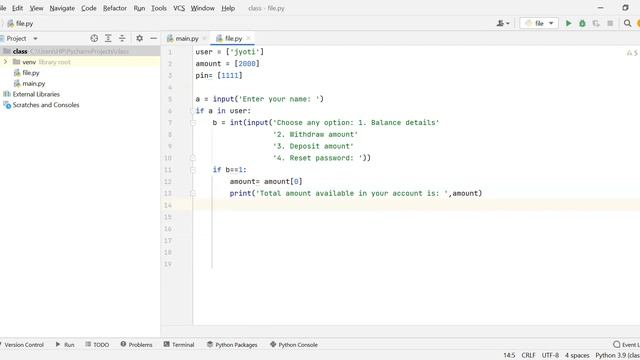Open the Terminal tool window
The image size is (640, 360).
point(179,344)
